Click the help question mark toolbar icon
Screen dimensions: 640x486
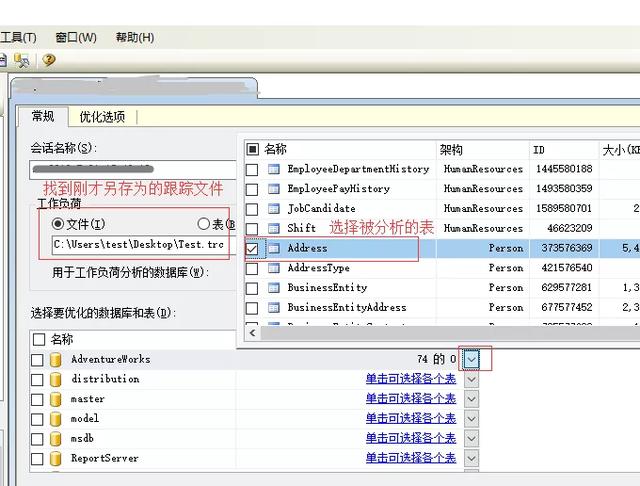click(x=49, y=60)
